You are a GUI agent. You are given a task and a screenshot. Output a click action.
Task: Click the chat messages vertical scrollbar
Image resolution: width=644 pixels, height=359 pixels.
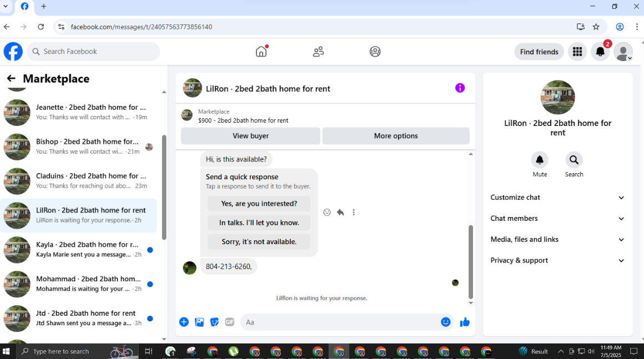471,261
